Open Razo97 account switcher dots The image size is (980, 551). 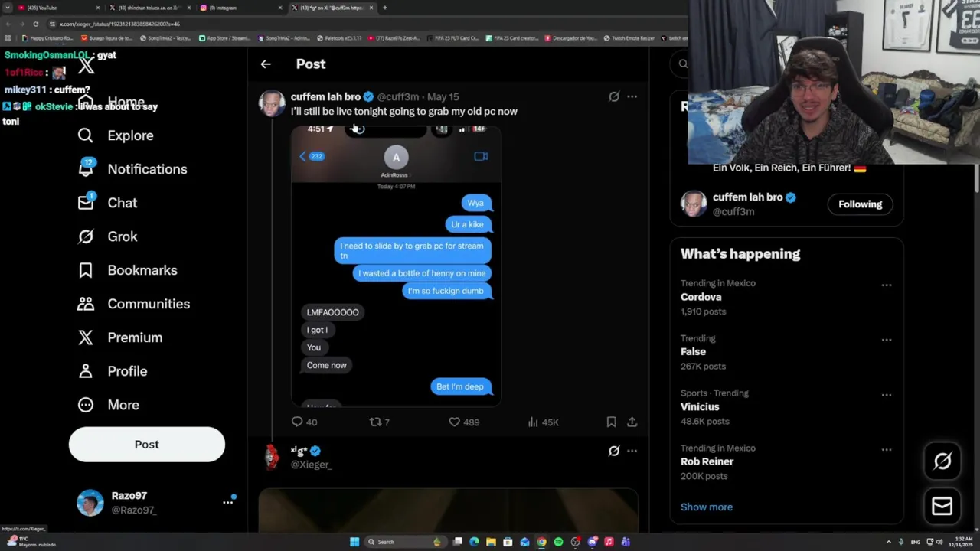click(227, 502)
